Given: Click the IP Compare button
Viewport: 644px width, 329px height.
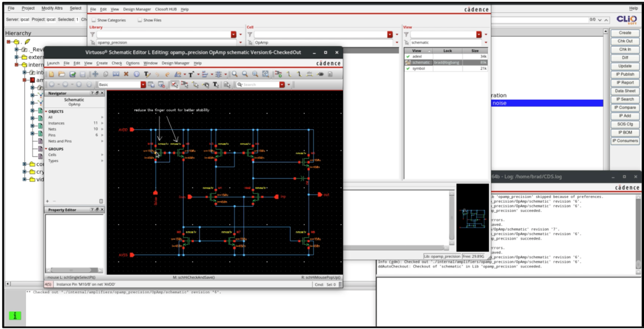Looking at the screenshot, I should pyautogui.click(x=625, y=107).
